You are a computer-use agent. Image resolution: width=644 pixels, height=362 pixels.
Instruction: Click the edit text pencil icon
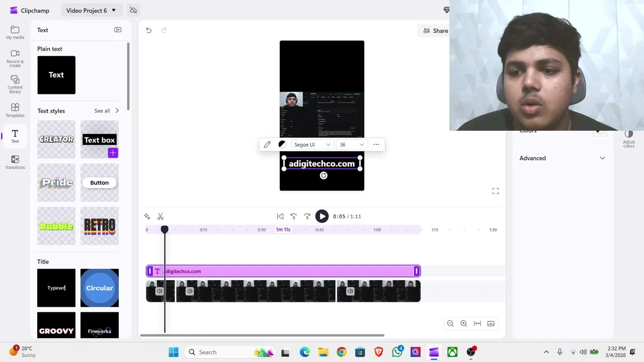point(267,144)
